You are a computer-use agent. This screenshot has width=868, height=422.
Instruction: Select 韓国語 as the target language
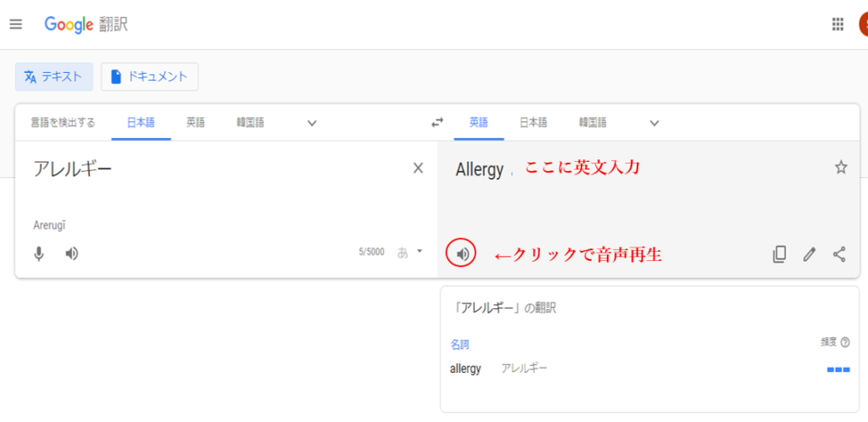coord(593,122)
